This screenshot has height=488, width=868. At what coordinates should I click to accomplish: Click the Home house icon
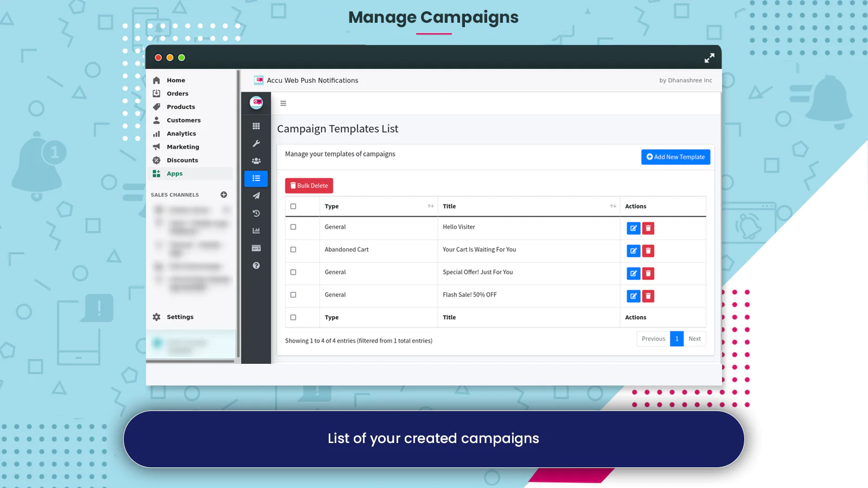click(x=156, y=80)
